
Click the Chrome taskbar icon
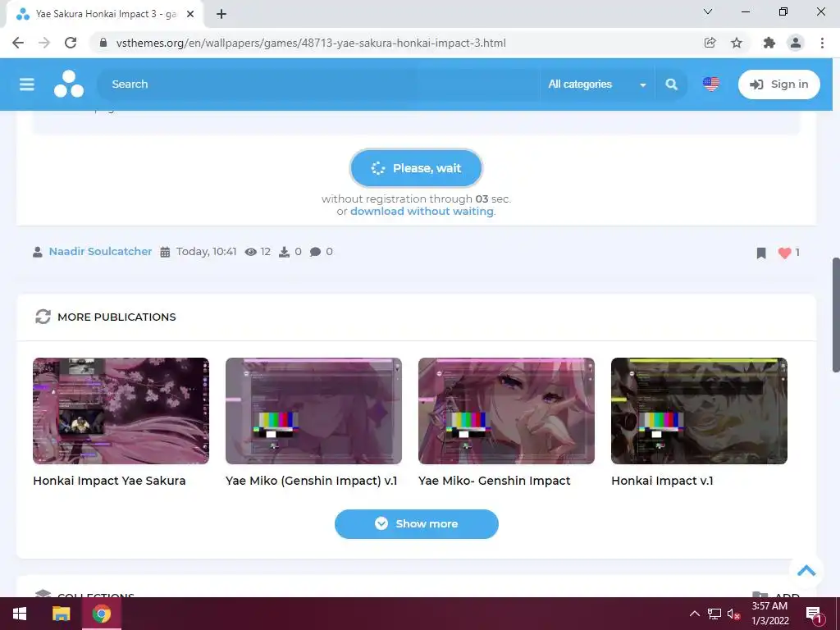[x=101, y=614]
